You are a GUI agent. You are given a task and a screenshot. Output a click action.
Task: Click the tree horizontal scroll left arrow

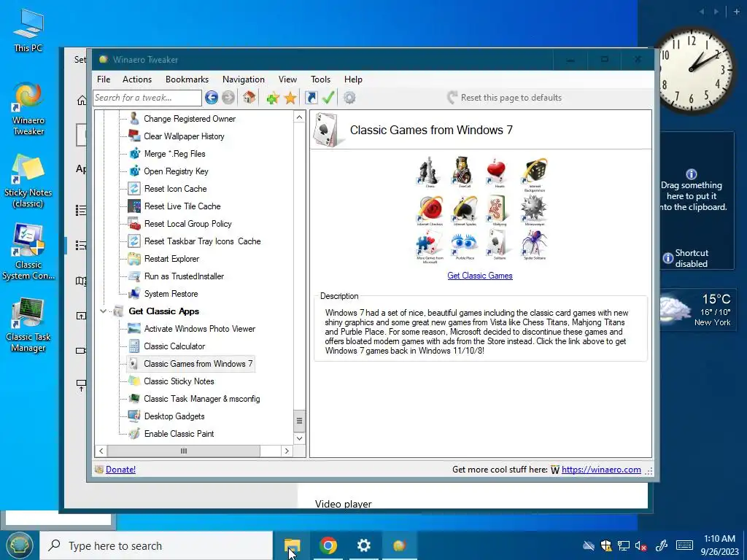click(101, 451)
